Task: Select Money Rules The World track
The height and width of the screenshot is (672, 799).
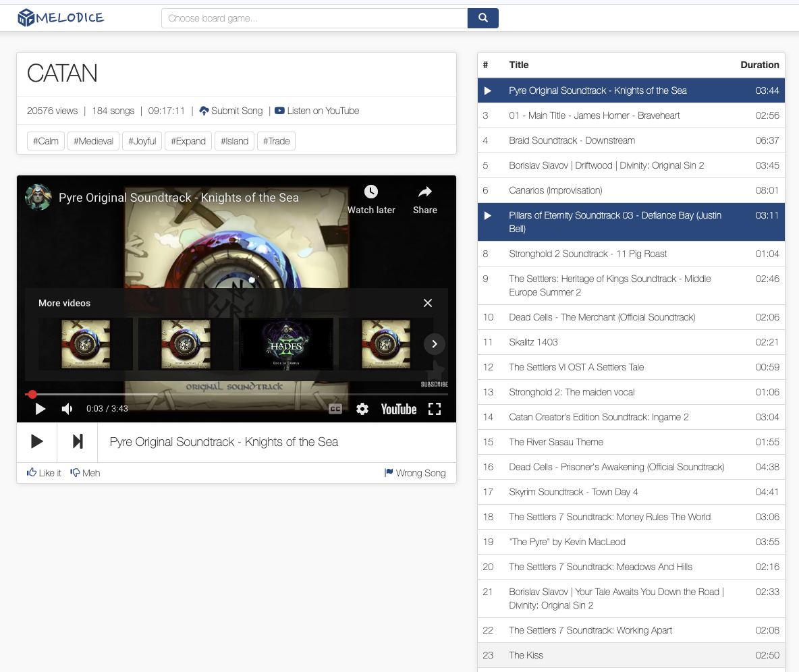Action: pos(631,517)
